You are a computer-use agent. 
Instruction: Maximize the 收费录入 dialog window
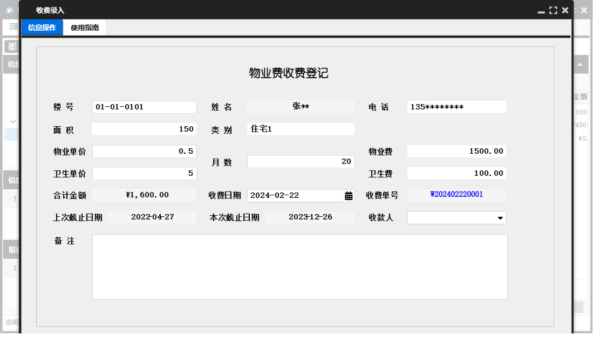553,9
